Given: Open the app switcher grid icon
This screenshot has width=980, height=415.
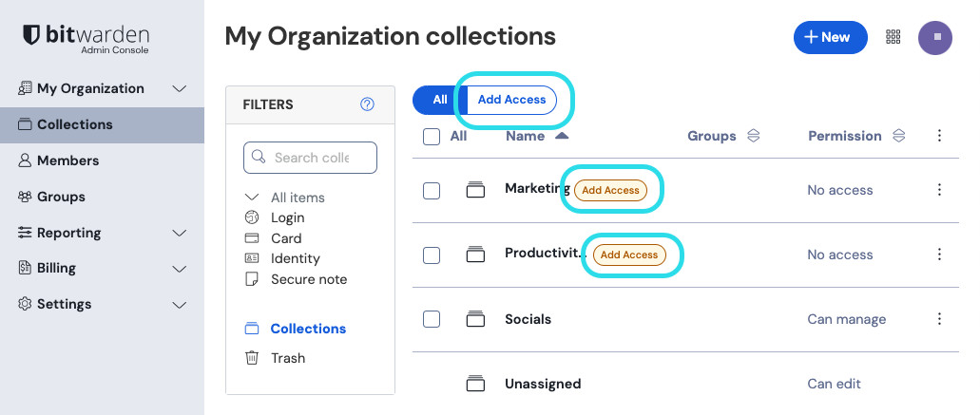Looking at the screenshot, I should point(893,37).
